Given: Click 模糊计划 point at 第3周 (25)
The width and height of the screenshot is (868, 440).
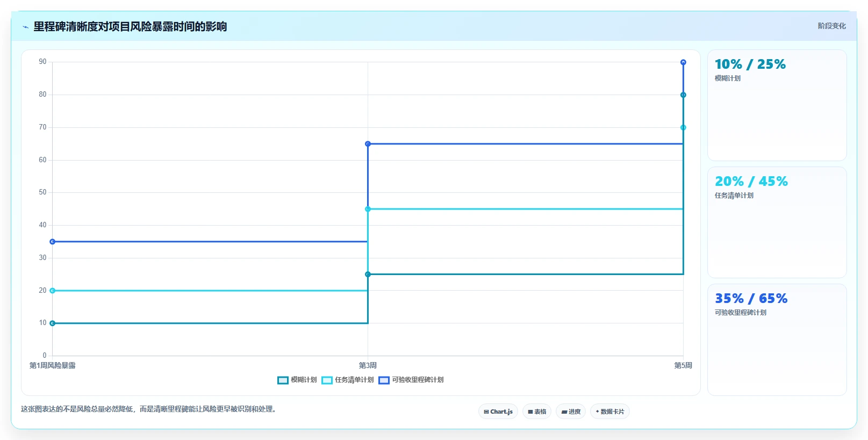Looking at the screenshot, I should click(368, 275).
